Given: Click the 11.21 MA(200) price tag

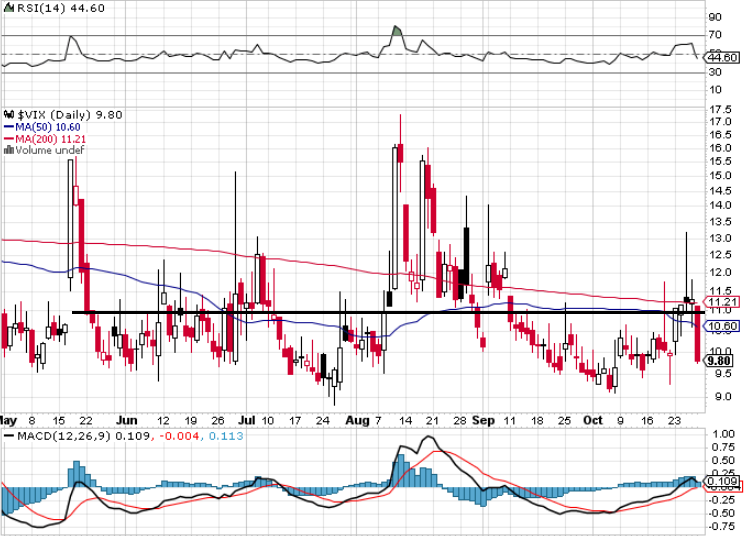Looking at the screenshot, I should 723,302.
